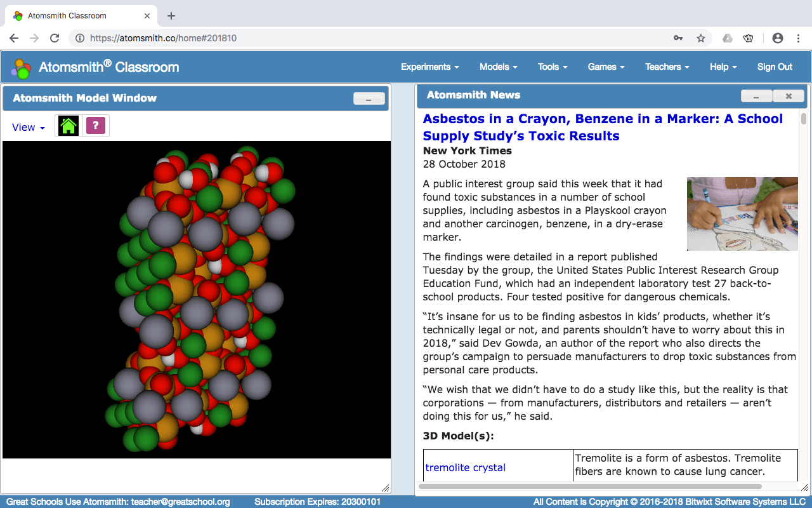Image resolution: width=812 pixels, height=508 pixels.
Task: Click the 3D tremolite molecule model view
Action: [x=197, y=300]
